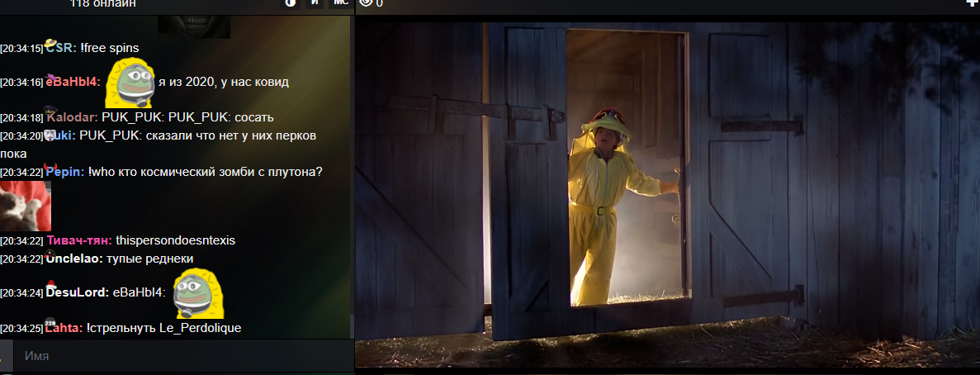
Task: Click the message text '!free spins'
Action: click(109, 48)
